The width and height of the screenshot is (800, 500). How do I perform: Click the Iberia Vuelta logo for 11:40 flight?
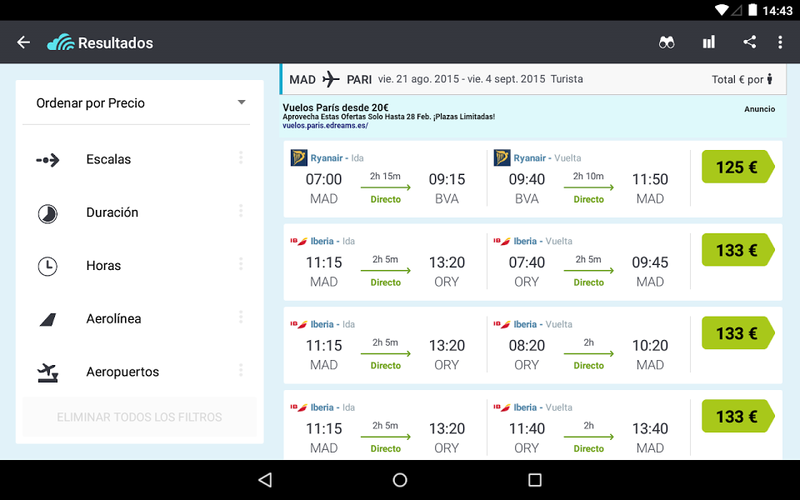coord(502,407)
